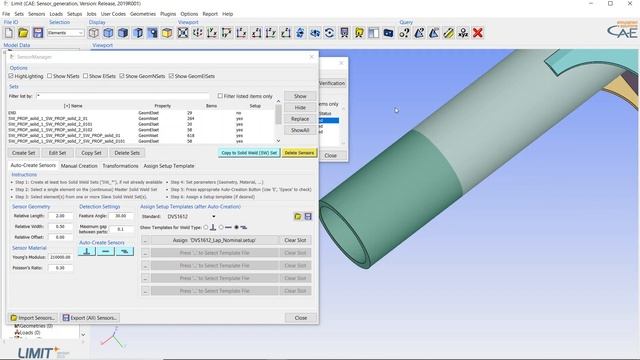Click the red X icon in toolbar
Image resolution: width=640 pixels, height=360 pixels.
pyautogui.click(x=478, y=33)
